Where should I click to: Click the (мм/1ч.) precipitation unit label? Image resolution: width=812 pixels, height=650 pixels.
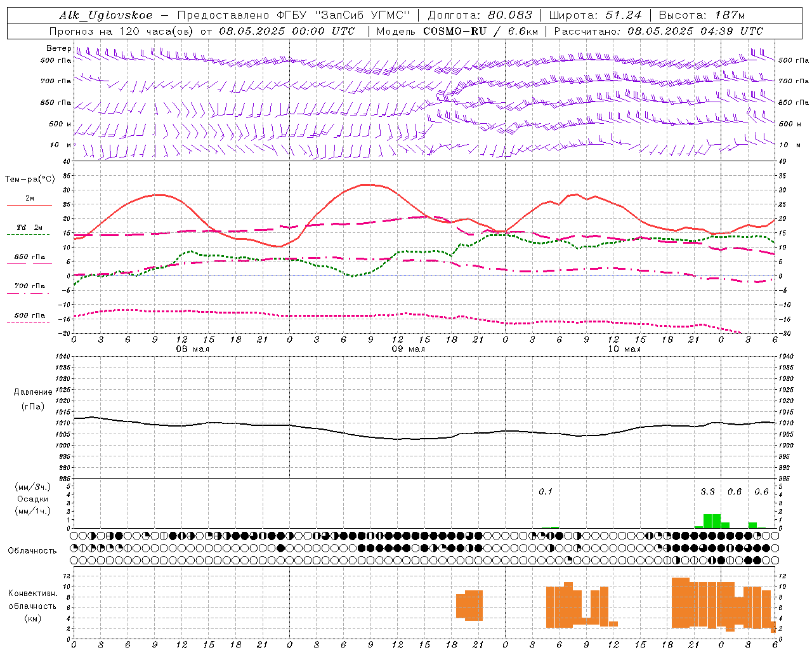pyautogui.click(x=33, y=511)
